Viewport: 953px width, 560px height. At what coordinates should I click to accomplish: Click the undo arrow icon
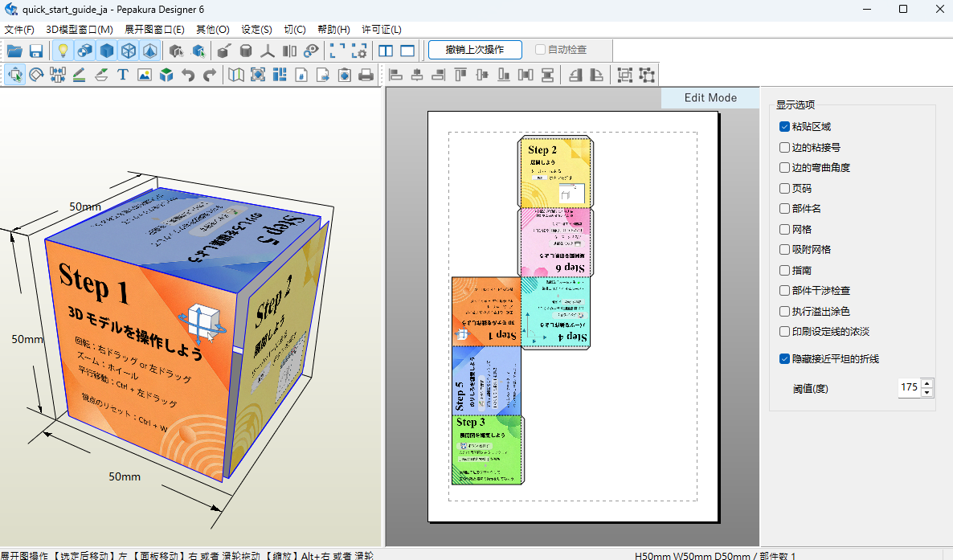click(188, 75)
